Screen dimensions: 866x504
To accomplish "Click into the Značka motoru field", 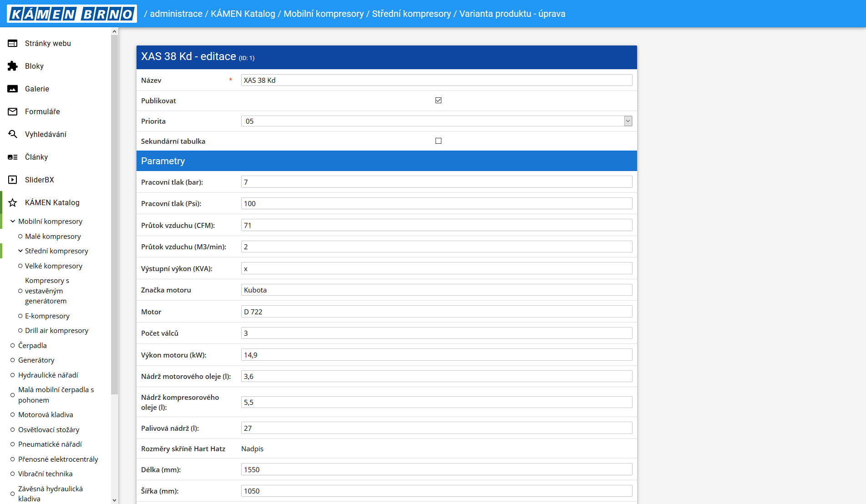I will pos(436,290).
